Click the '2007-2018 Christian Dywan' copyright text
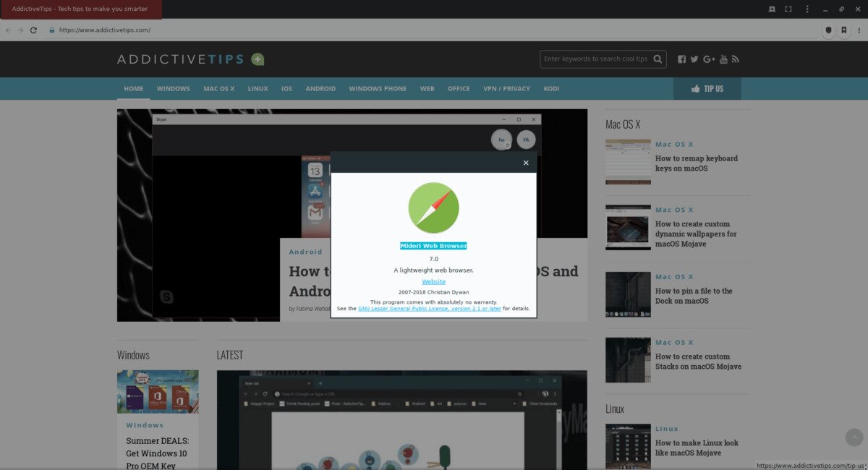 [434, 292]
